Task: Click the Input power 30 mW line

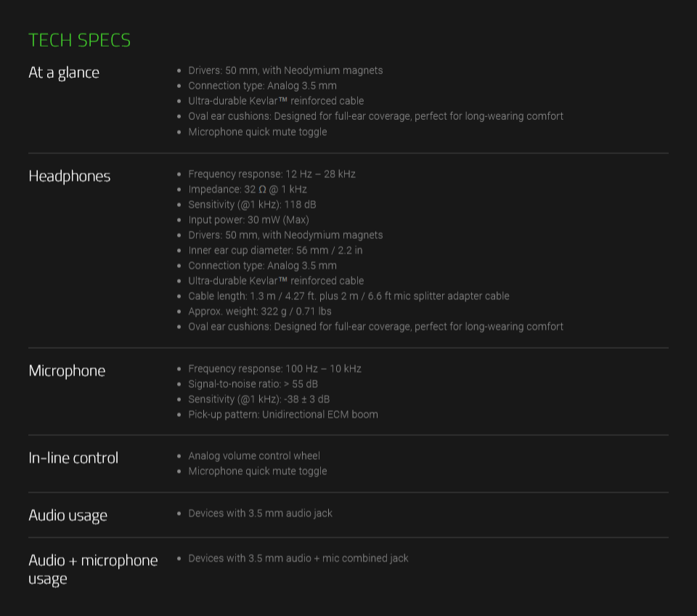Action: pos(248,219)
